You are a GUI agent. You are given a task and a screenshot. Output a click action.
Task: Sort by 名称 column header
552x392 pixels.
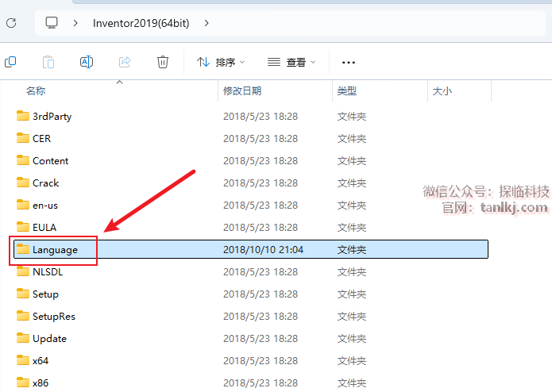coord(36,91)
